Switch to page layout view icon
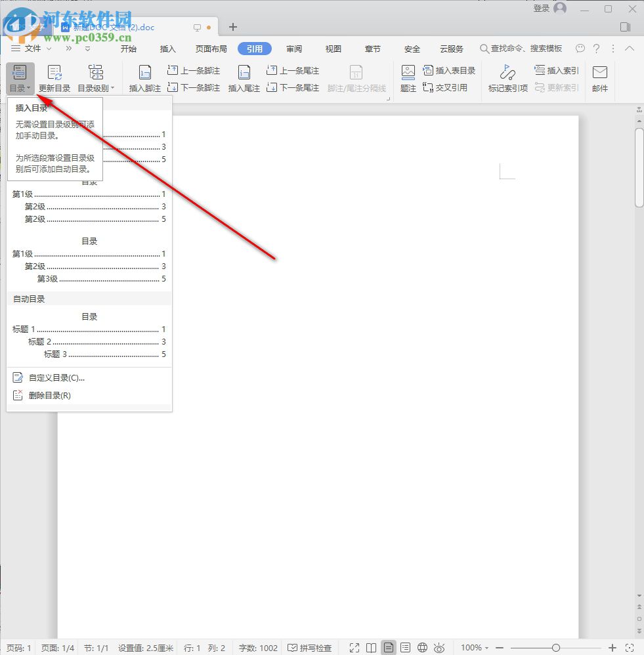Image resolution: width=644 pixels, height=655 pixels. (x=388, y=648)
